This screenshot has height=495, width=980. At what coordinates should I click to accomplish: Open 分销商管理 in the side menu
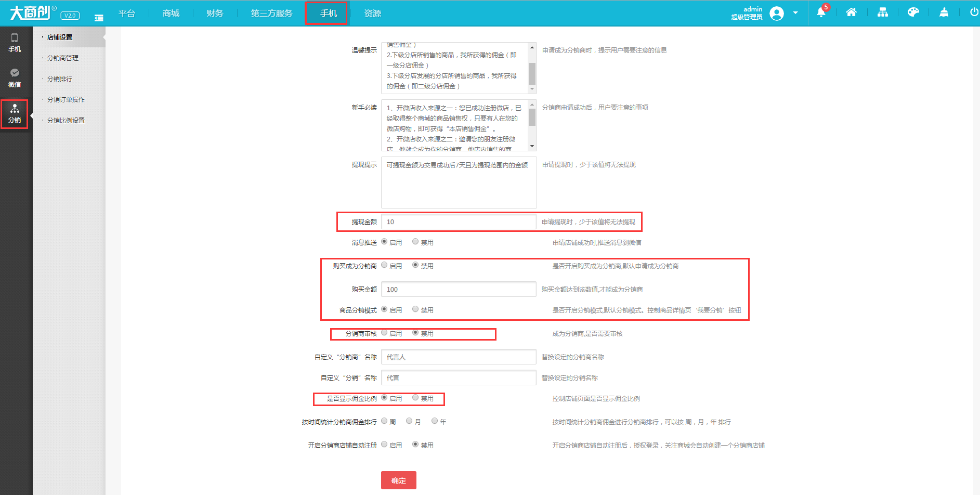pyautogui.click(x=63, y=58)
